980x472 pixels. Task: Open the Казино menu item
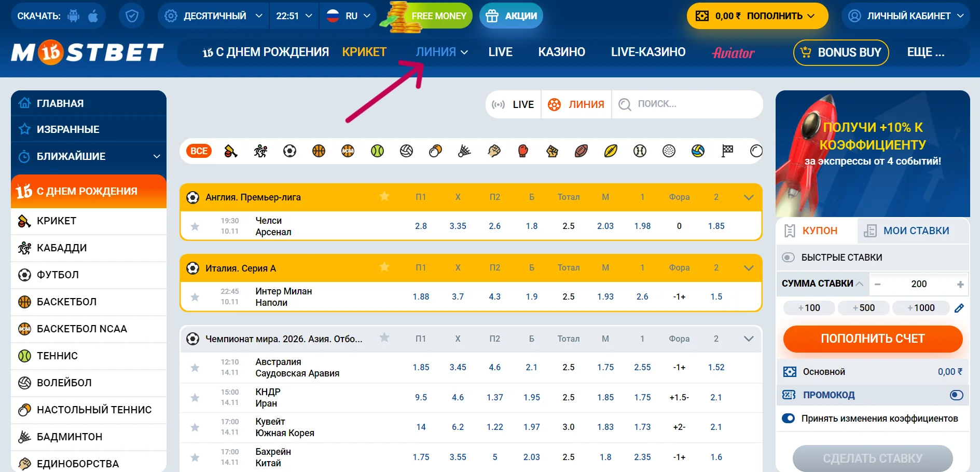[x=561, y=52]
